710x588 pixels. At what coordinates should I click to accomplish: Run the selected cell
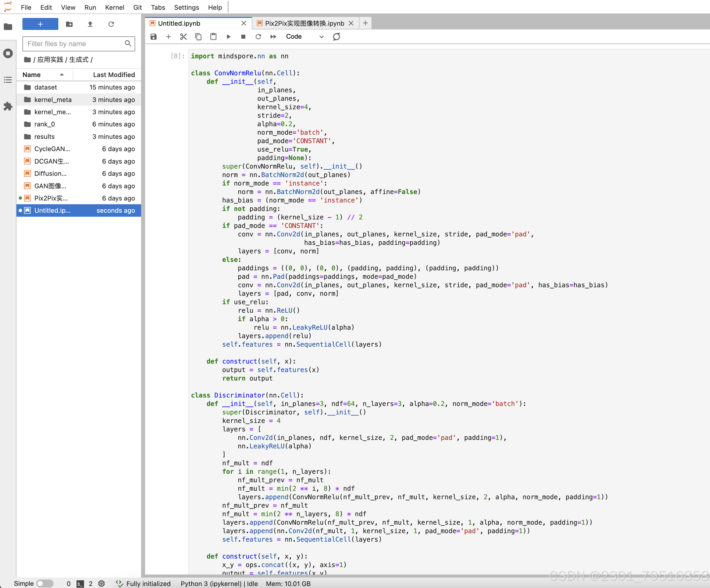click(229, 36)
